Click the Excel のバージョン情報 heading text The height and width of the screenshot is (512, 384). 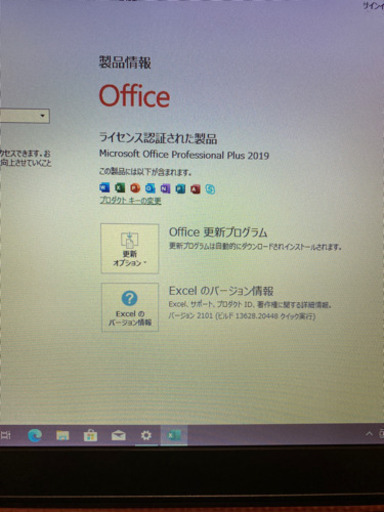[221, 291]
